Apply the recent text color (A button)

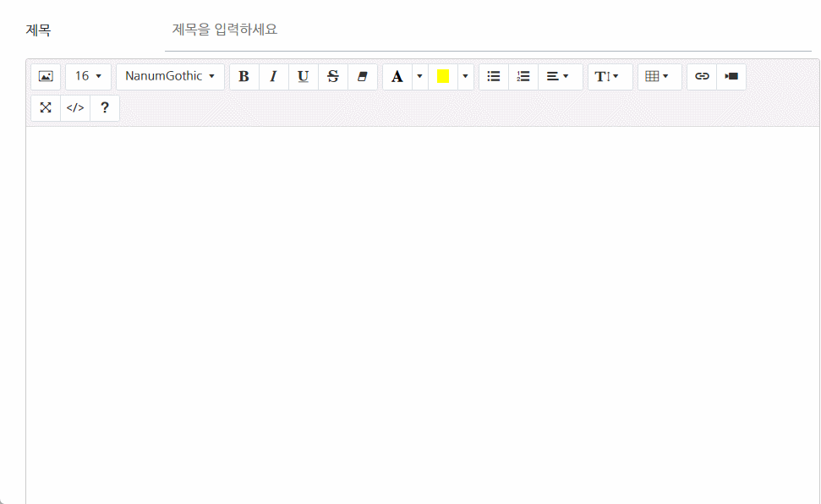point(397,76)
